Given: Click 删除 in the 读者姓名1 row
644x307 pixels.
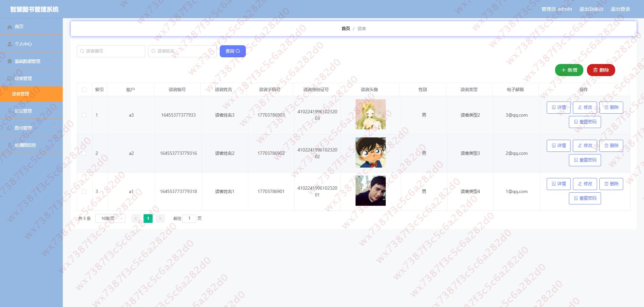Looking at the screenshot, I should [611, 184].
